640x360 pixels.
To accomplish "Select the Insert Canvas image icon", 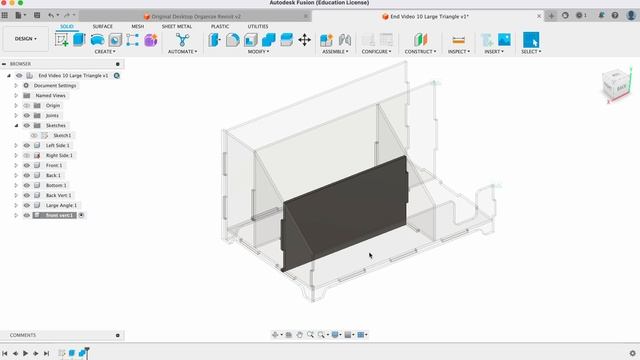I will [x=504, y=40].
